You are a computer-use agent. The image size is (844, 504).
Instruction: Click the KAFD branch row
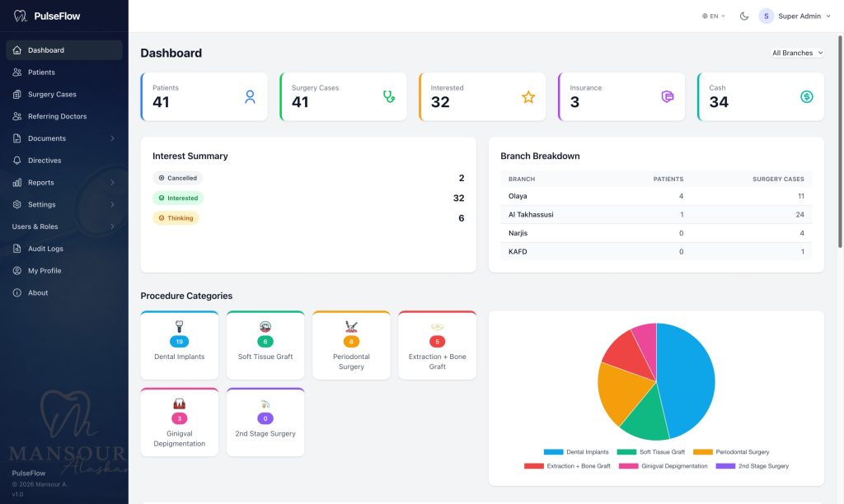click(656, 251)
